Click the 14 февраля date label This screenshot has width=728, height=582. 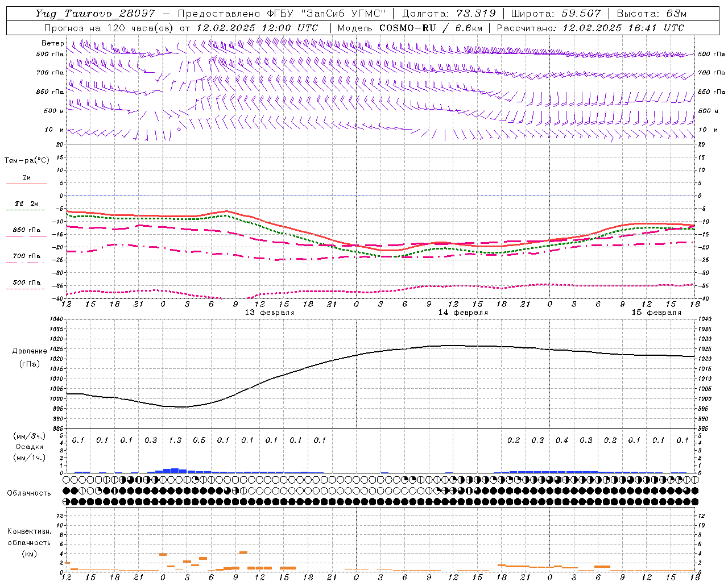pos(463,313)
